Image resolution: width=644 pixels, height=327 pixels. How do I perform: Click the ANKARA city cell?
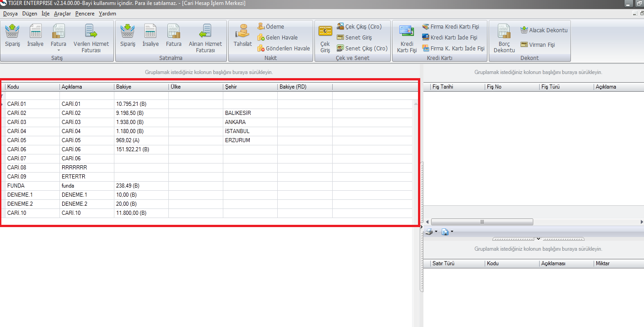[250, 122]
